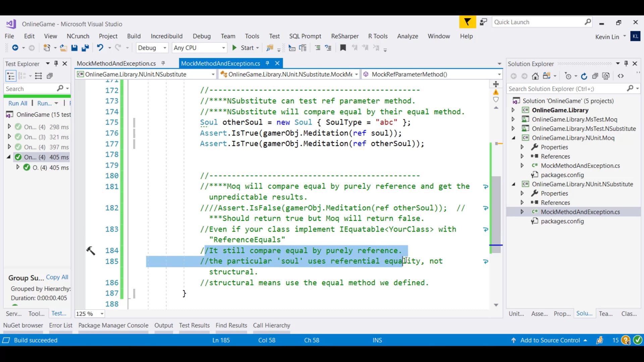Toggle pin on the active MockMethodAndException.cs tab

click(x=267, y=63)
